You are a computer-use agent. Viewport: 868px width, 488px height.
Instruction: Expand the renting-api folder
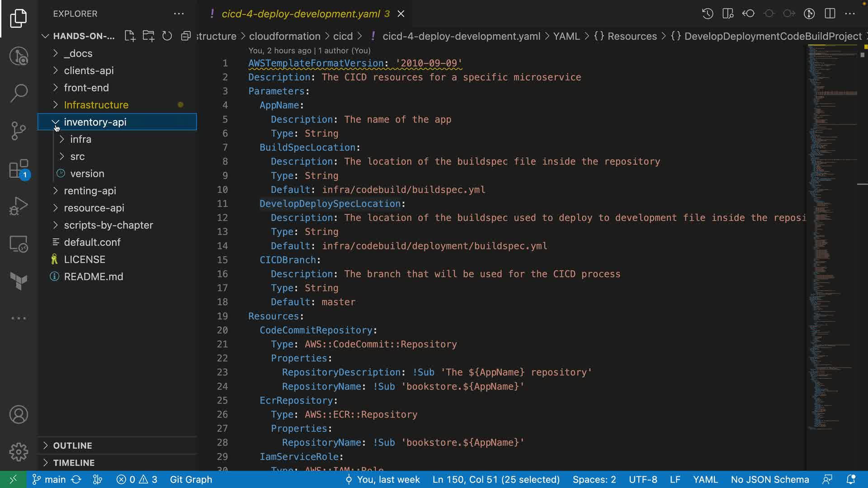pos(90,191)
